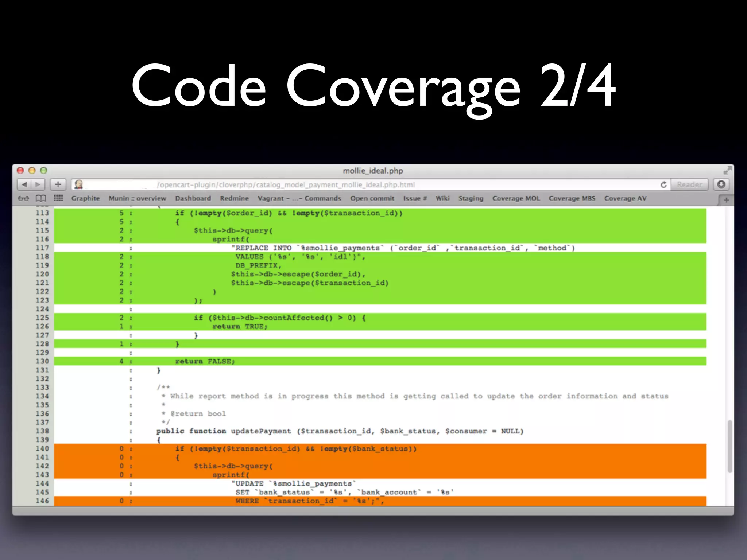Click 'return TRUE;' on line 126
Screen dimensions: 747x560
[x=240, y=327]
